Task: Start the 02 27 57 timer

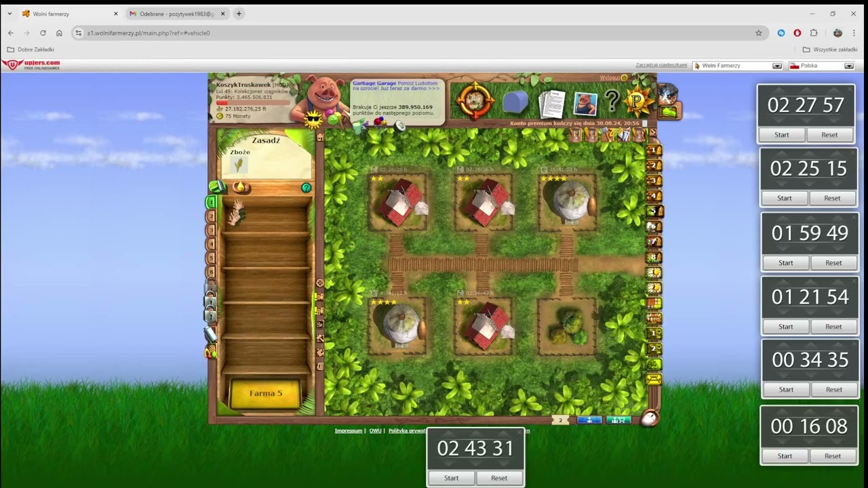Action: 782,135
